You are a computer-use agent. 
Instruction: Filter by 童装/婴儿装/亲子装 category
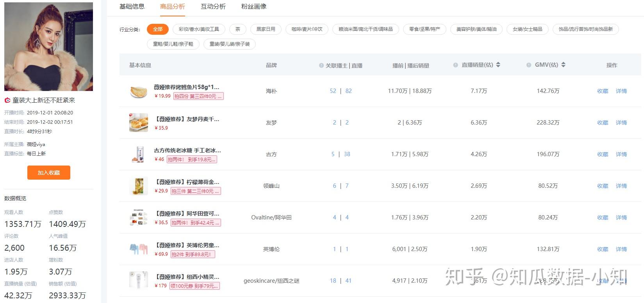[x=230, y=44]
